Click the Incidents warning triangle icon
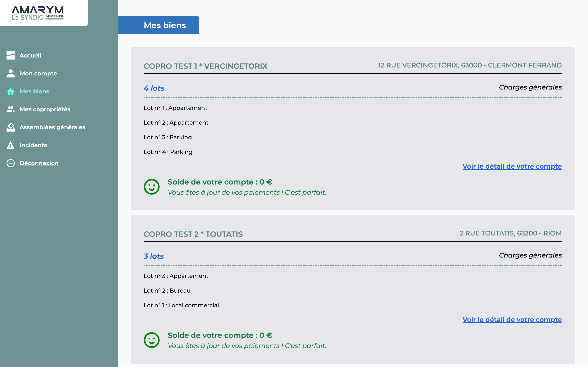Image resolution: width=588 pixels, height=367 pixels. pyautogui.click(x=10, y=145)
